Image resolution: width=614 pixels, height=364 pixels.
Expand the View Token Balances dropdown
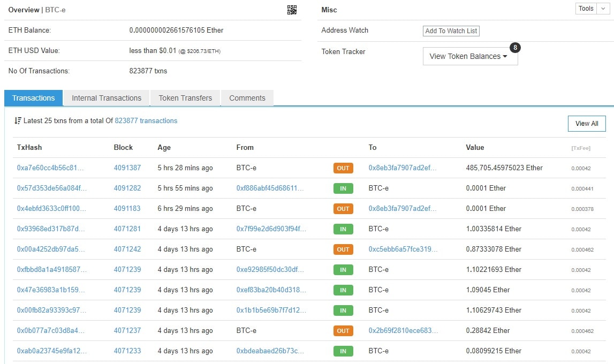tap(470, 56)
